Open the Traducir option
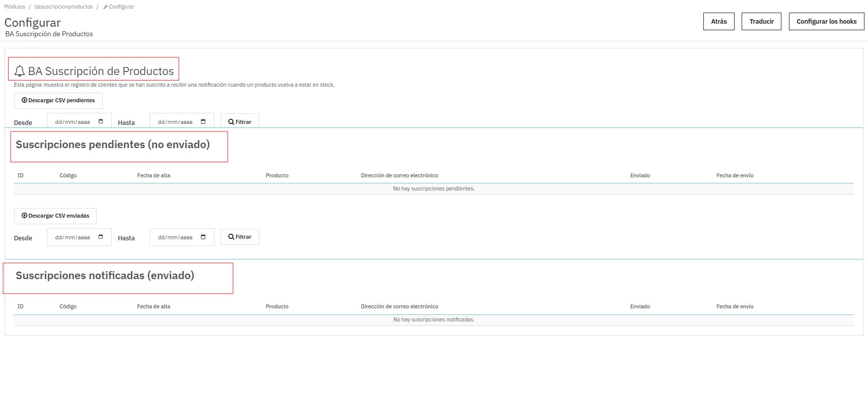Image resolution: width=868 pixels, height=394 pixels. coord(761,22)
